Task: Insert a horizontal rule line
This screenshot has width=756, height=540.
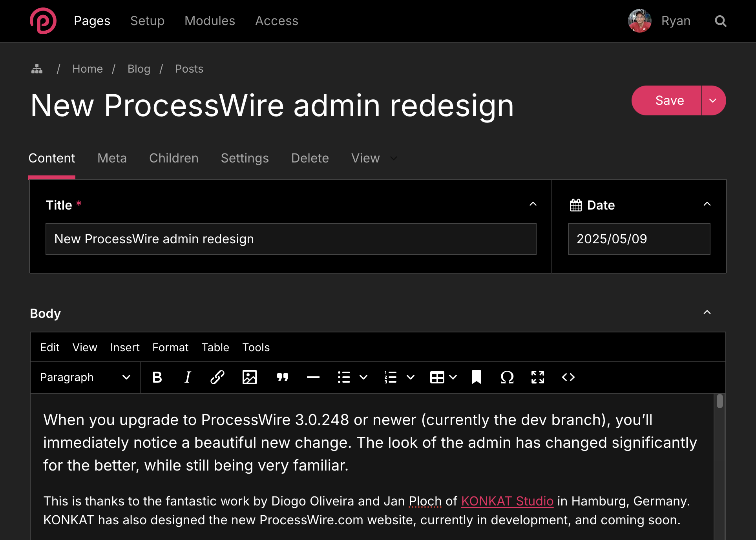Action: [313, 377]
